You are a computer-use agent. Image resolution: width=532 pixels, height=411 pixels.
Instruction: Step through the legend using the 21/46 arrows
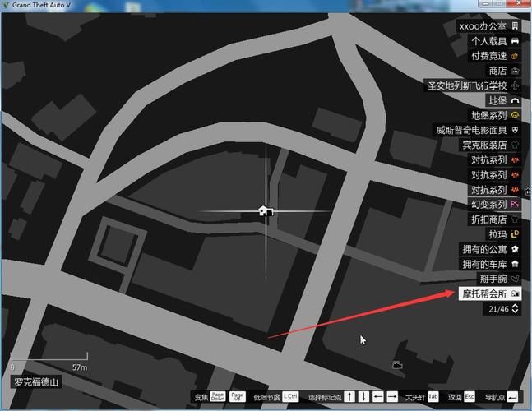click(515, 308)
